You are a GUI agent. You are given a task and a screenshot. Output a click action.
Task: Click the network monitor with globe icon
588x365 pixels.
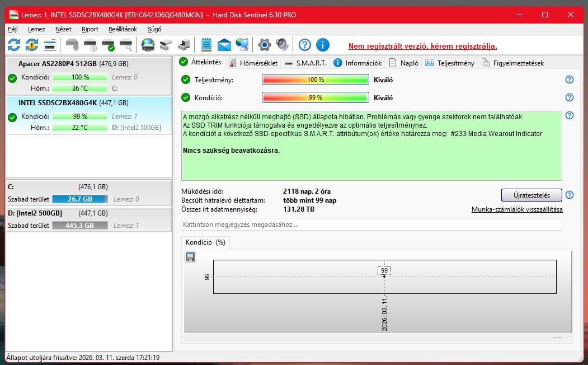pos(242,45)
